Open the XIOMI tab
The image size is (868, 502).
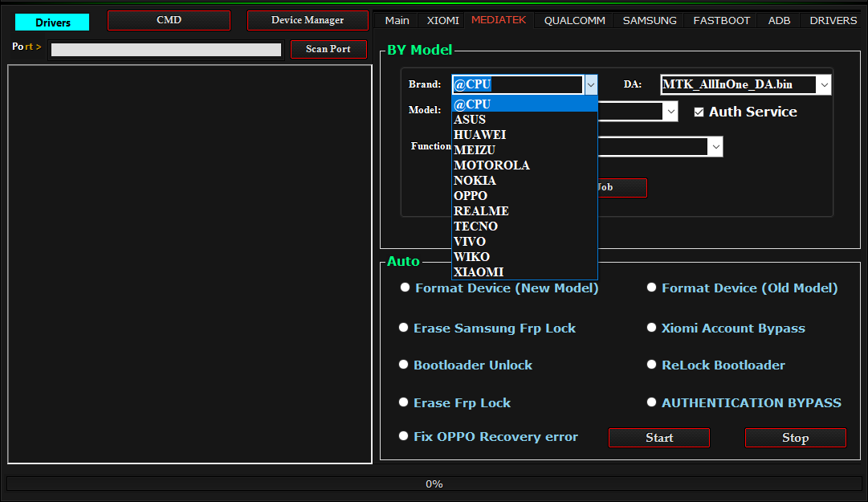coord(443,20)
